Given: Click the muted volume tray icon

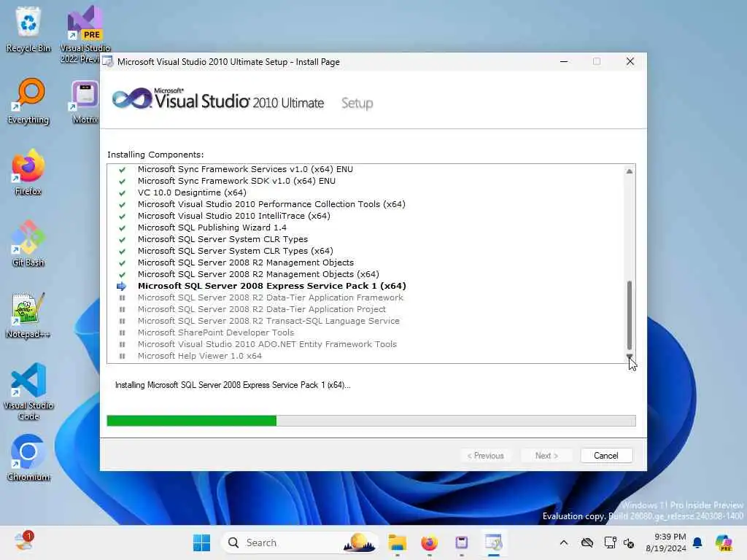Looking at the screenshot, I should 629,543.
